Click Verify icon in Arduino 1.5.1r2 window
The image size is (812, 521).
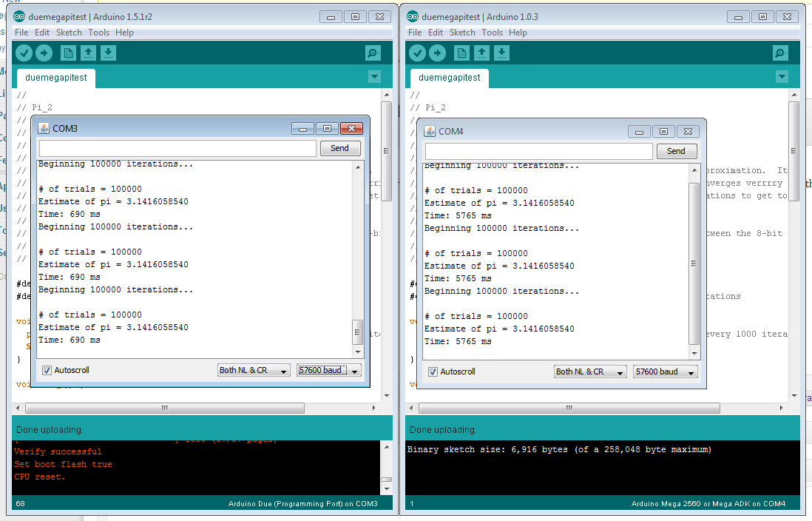(x=24, y=53)
